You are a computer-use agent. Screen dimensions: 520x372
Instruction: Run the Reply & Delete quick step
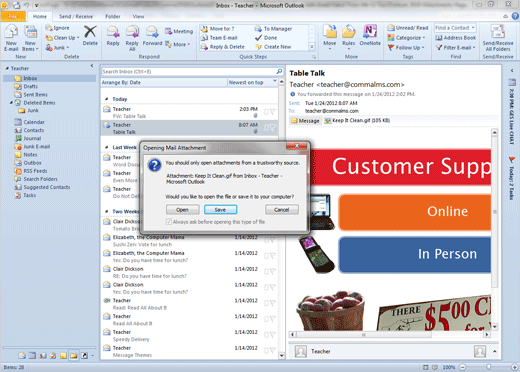[223, 47]
